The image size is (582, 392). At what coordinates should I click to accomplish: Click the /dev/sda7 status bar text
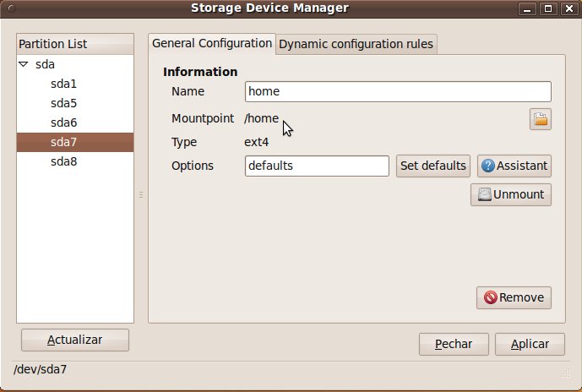pos(40,369)
